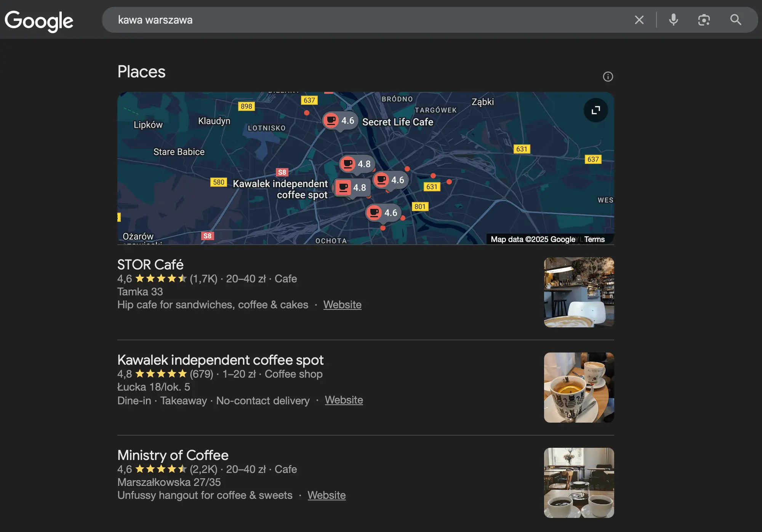Open the Kawalek Website link

[x=344, y=400]
